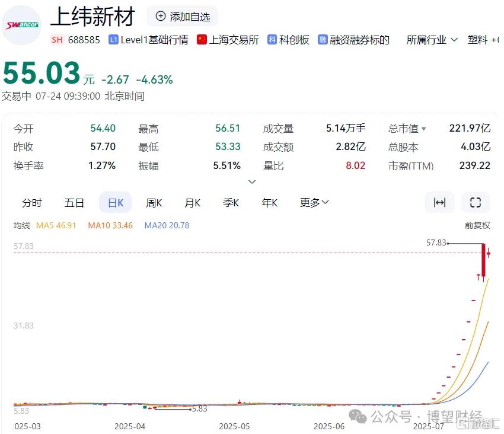Select the 季K chart tab
504x434 pixels.
[x=231, y=203]
